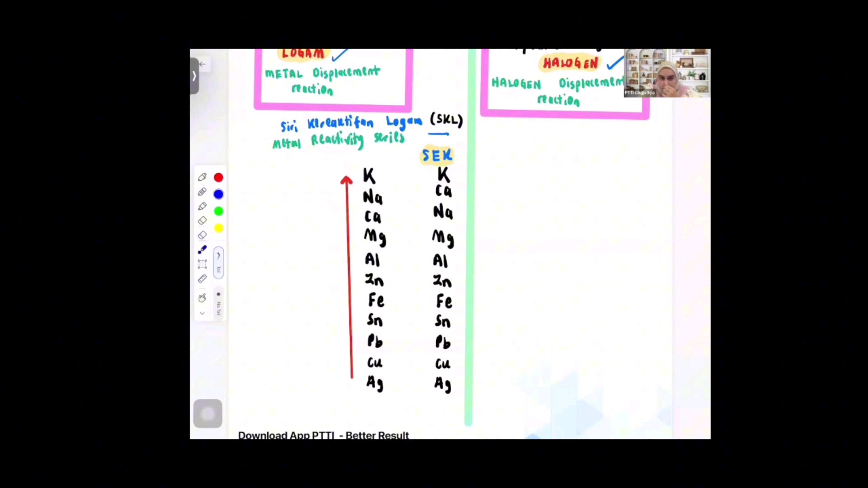Pick the highlighter marker tool
Image resolution: width=868 pixels, height=488 pixels.
point(202,206)
